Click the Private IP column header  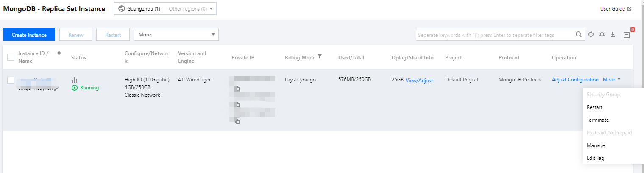point(243,58)
